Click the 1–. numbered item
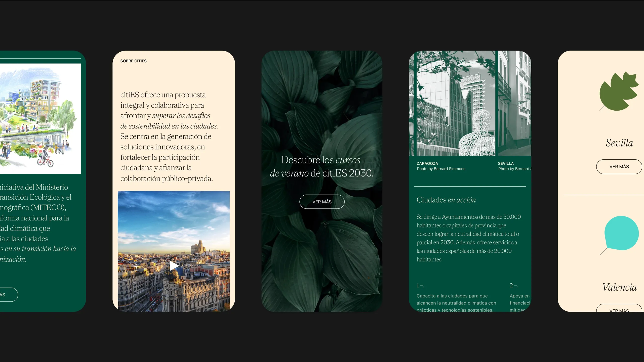This screenshot has width=644, height=362. point(420,285)
